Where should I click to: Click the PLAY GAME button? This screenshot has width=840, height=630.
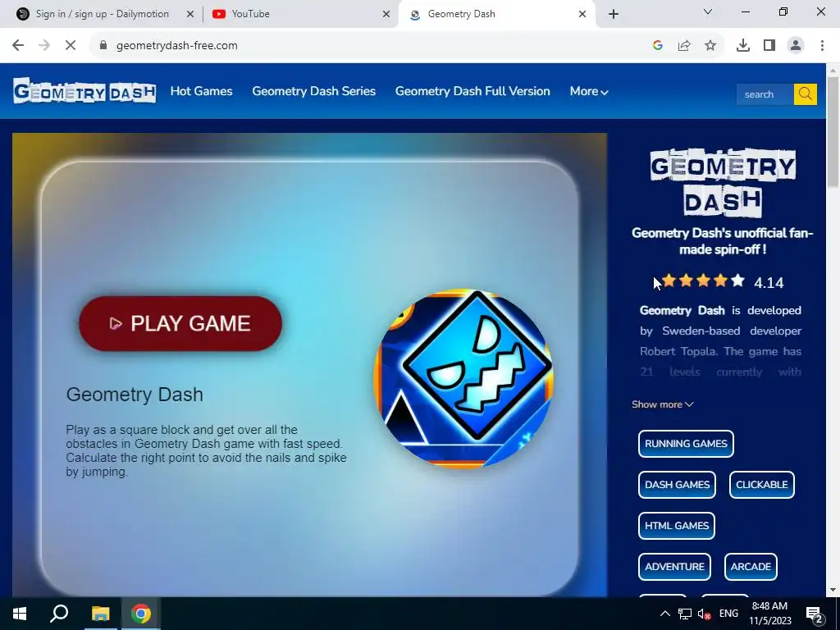pos(180,323)
